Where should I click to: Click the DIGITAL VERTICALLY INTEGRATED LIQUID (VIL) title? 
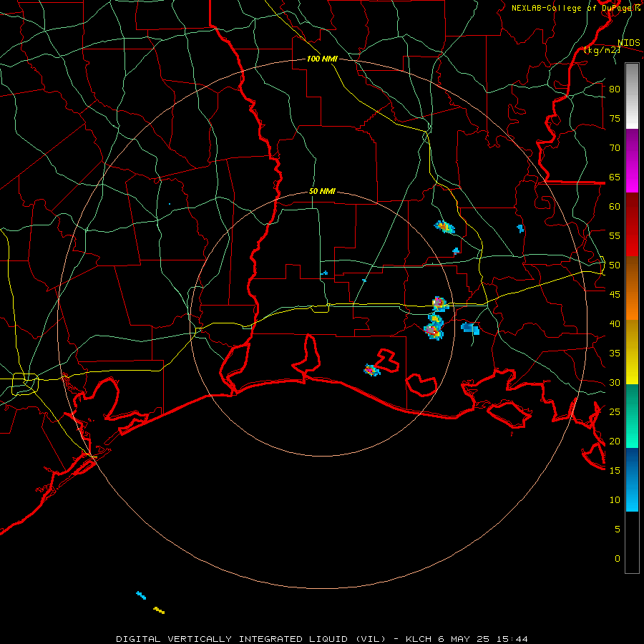point(251,639)
